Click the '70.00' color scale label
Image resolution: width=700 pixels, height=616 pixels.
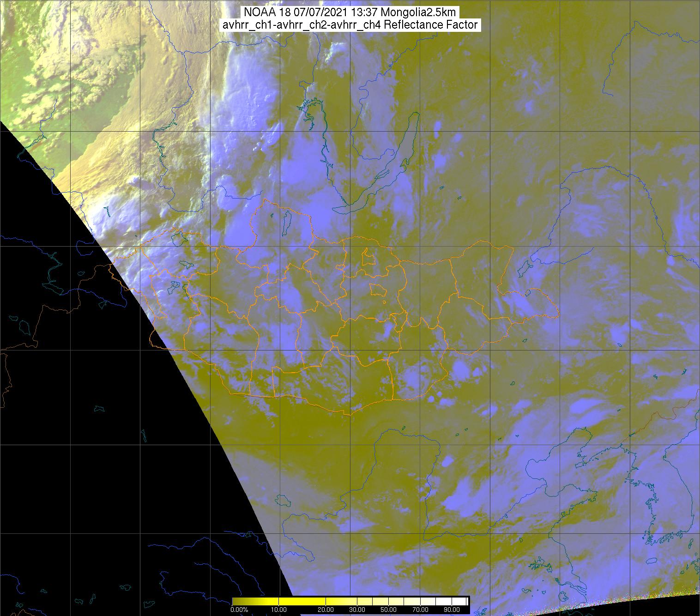point(420,610)
